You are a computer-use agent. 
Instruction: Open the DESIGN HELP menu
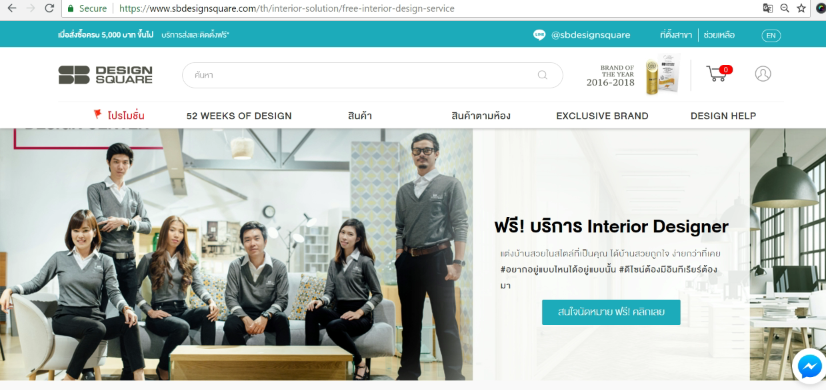tap(723, 116)
